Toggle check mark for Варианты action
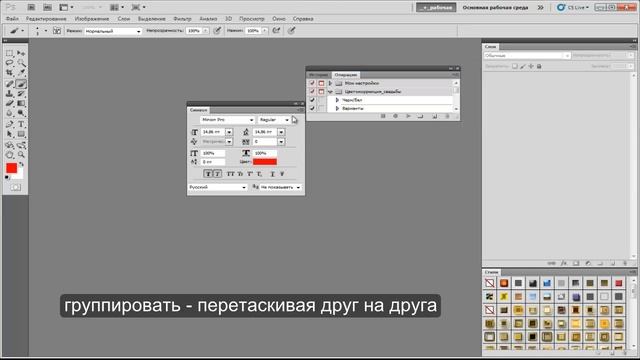The height and width of the screenshot is (360, 640). pos(312,109)
